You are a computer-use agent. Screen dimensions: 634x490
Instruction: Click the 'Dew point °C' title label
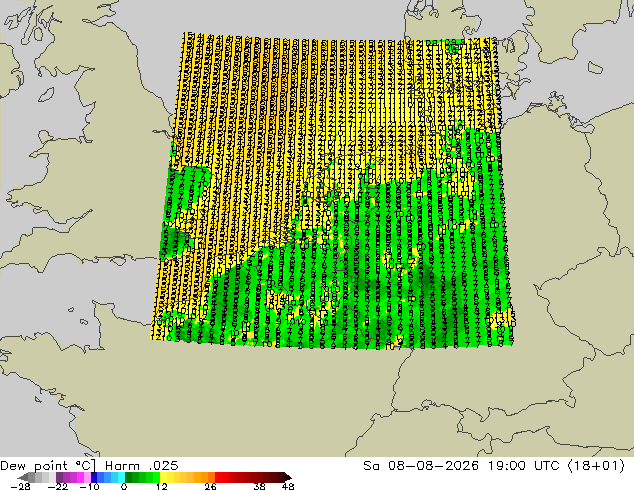48,466
